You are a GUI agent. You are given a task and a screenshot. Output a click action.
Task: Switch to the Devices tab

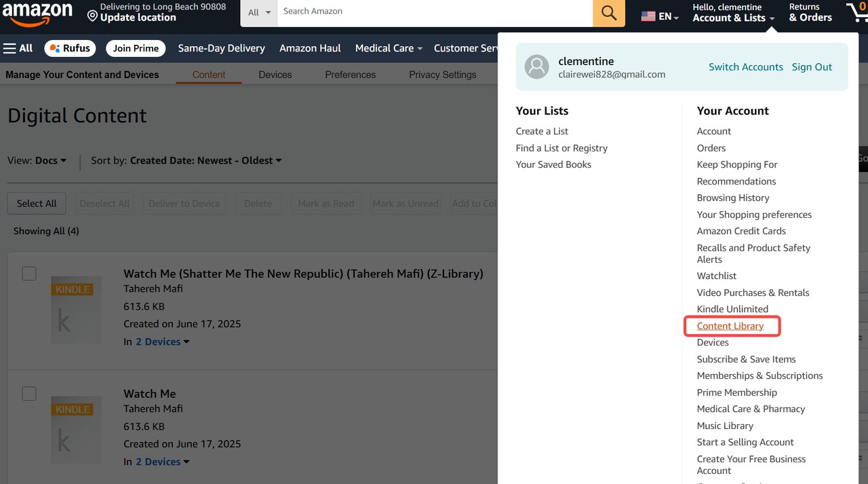(274, 75)
